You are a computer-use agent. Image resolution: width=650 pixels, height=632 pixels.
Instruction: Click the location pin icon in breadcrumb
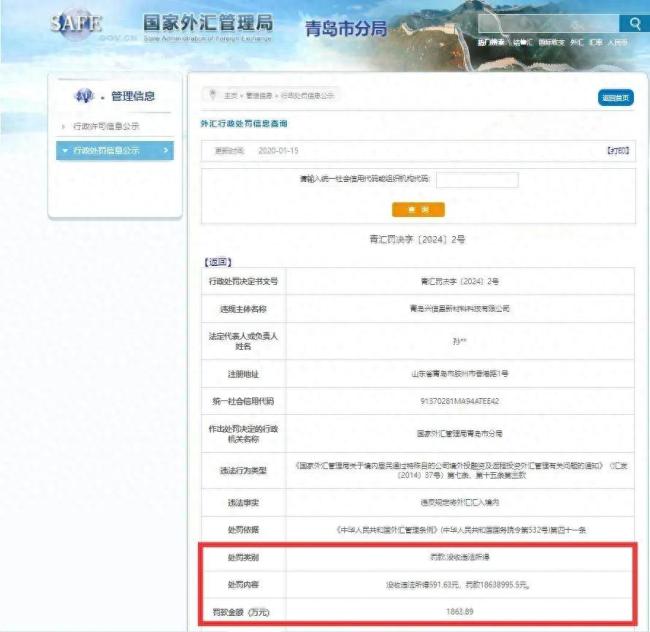(212, 94)
